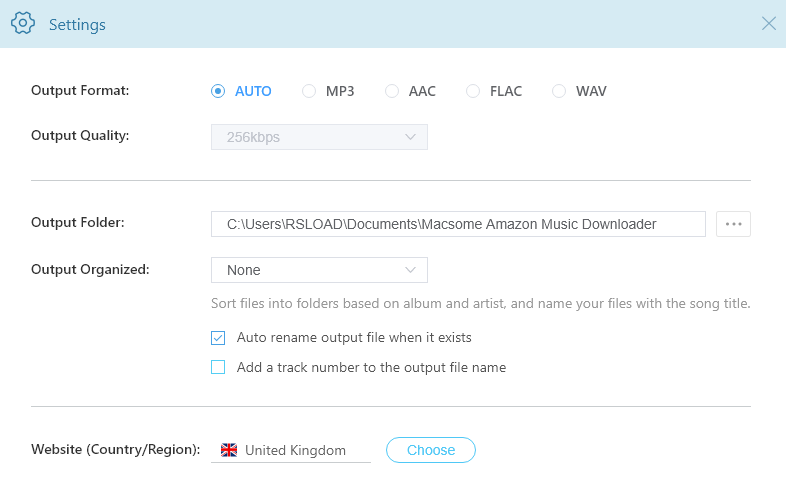Switch output format to WAV
786x487 pixels.
[559, 91]
